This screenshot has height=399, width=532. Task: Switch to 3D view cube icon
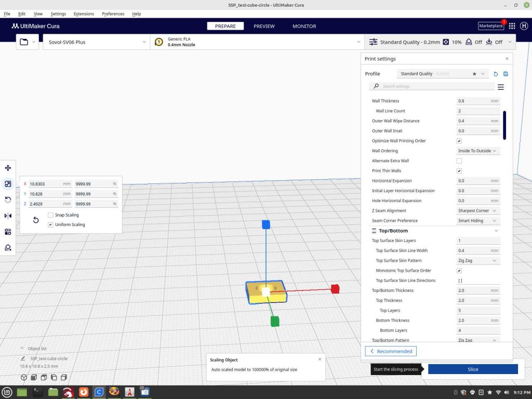click(24, 377)
